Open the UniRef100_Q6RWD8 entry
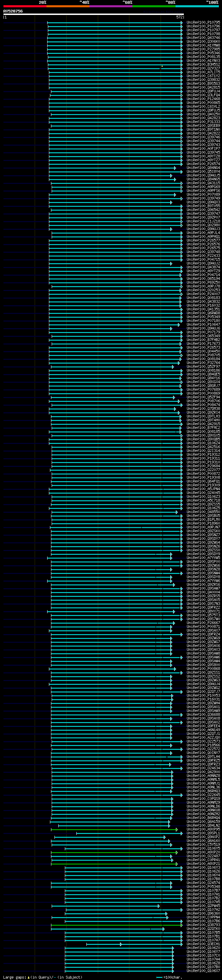222x980 pixels. (x=203, y=313)
